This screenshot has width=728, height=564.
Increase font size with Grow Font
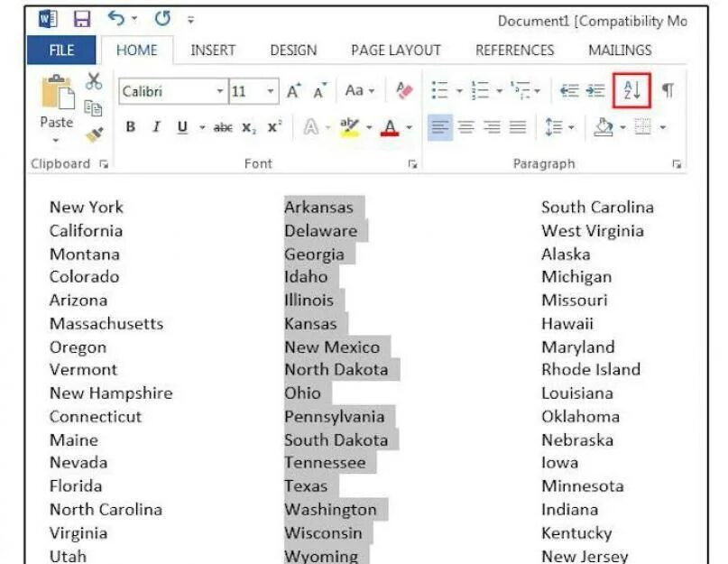coord(294,90)
